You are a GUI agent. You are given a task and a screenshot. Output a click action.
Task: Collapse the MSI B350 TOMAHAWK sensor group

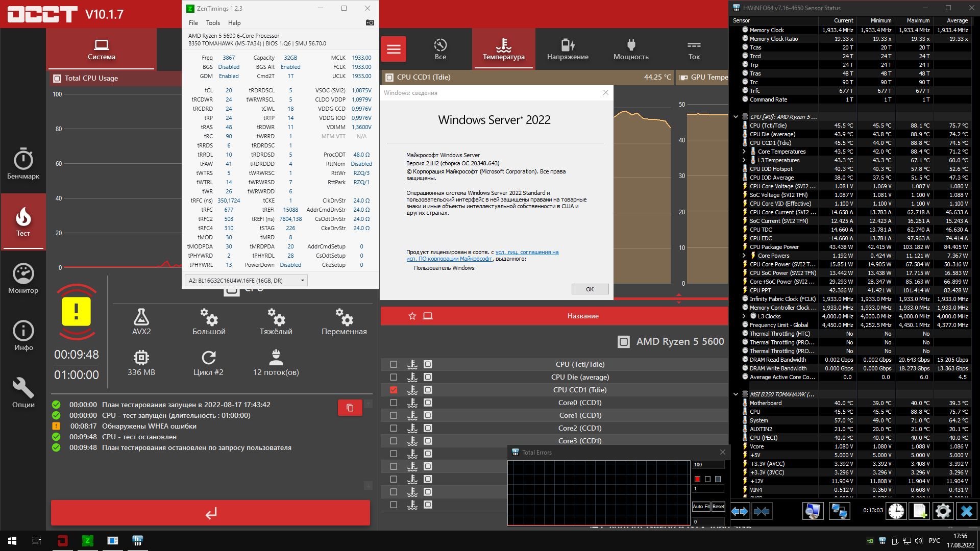(x=736, y=394)
